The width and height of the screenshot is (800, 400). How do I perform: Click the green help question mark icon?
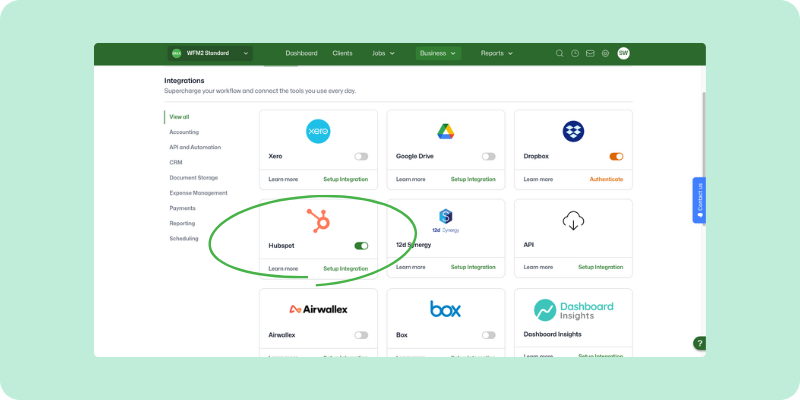pyautogui.click(x=699, y=343)
